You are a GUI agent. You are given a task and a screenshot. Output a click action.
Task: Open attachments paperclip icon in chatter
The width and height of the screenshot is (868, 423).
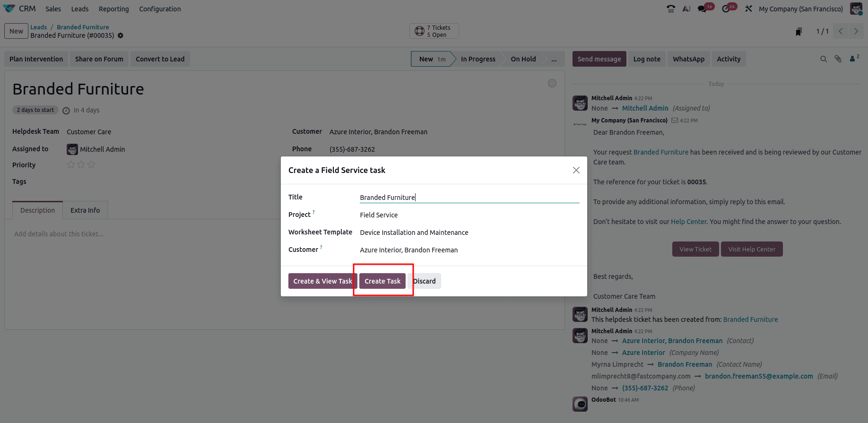click(838, 59)
